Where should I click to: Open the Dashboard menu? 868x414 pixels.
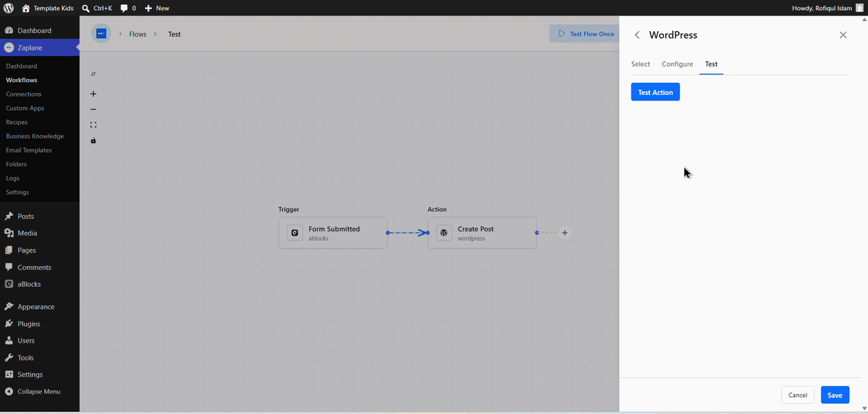39,31
